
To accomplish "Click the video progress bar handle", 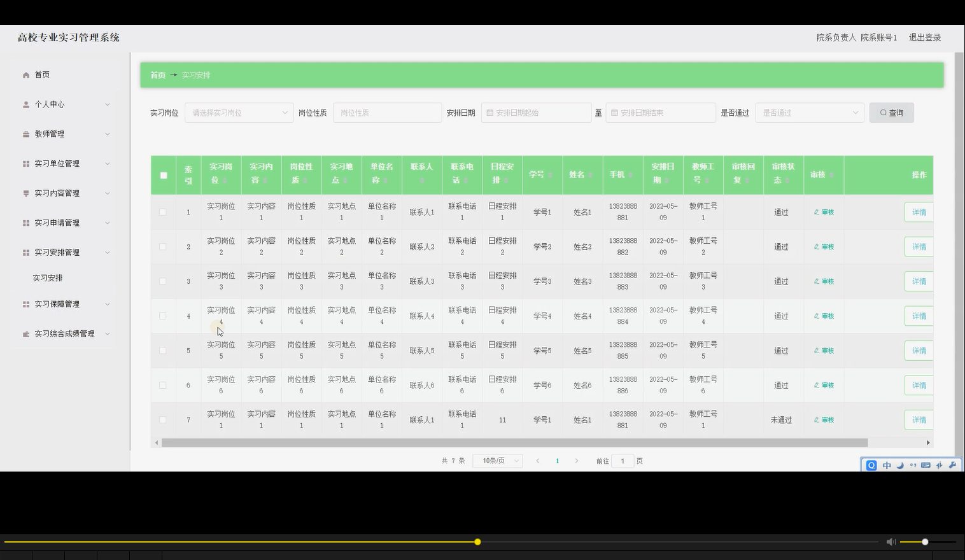I will 477,542.
